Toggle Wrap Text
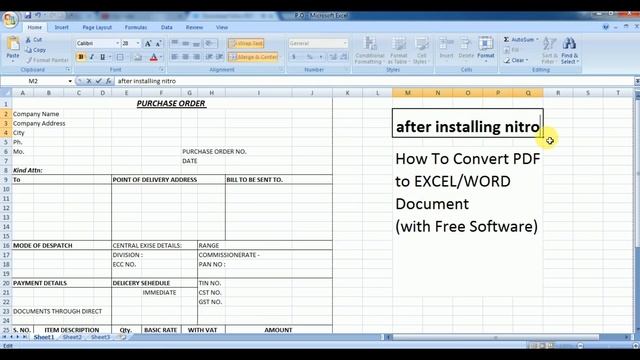This screenshot has width=640, height=360. [246, 43]
